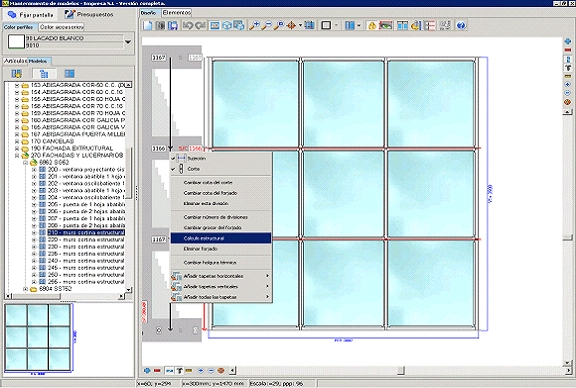Image resolution: width=576 pixels, height=388 pixels.
Task: Choose Cambiar holgura térmica
Action: [221, 262]
